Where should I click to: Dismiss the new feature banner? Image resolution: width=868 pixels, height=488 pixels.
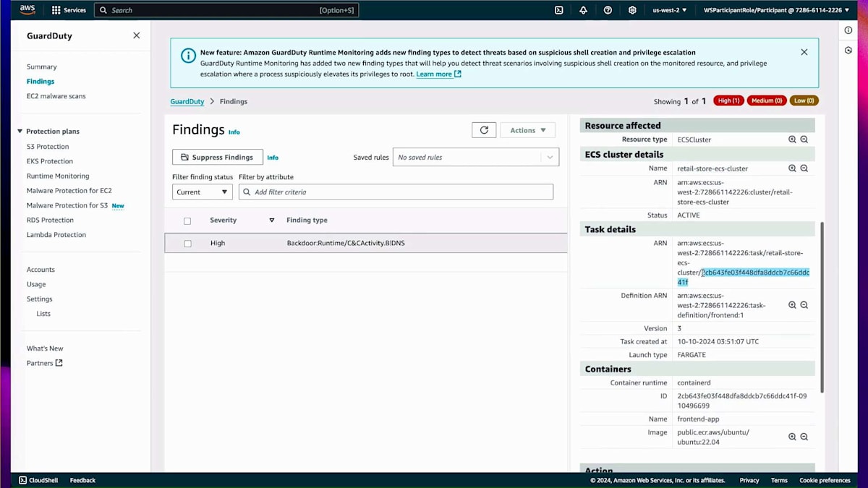point(804,52)
